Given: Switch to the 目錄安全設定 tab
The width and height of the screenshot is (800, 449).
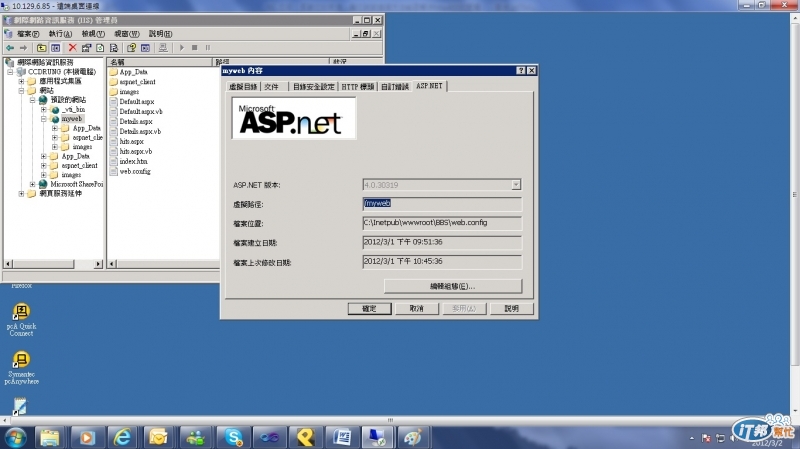Looking at the screenshot, I should coord(313,87).
